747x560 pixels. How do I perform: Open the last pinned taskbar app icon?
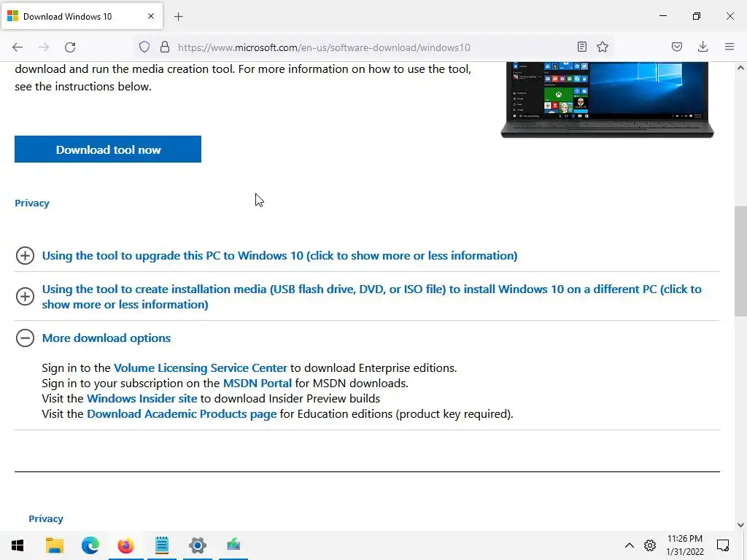[x=233, y=545]
